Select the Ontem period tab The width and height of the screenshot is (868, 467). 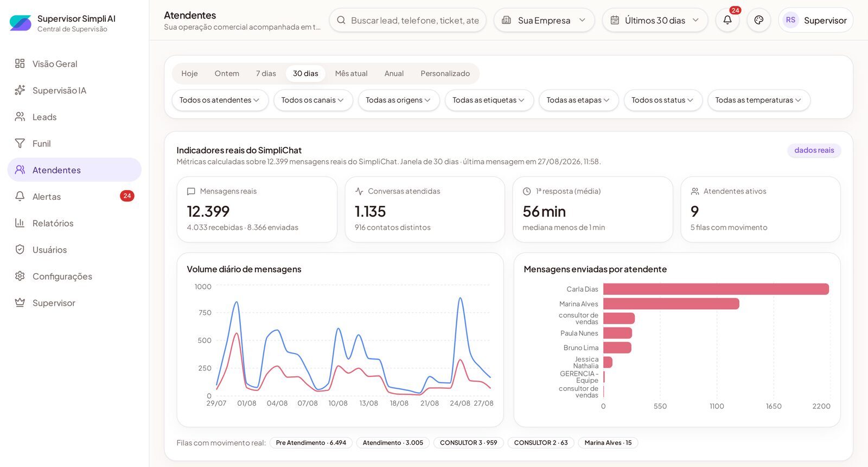tap(227, 74)
